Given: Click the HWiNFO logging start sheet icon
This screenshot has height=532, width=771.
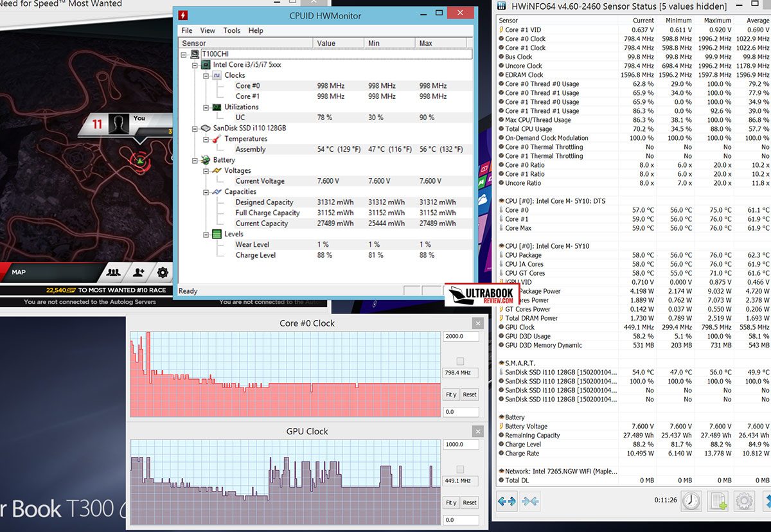Looking at the screenshot, I should pos(718,501).
